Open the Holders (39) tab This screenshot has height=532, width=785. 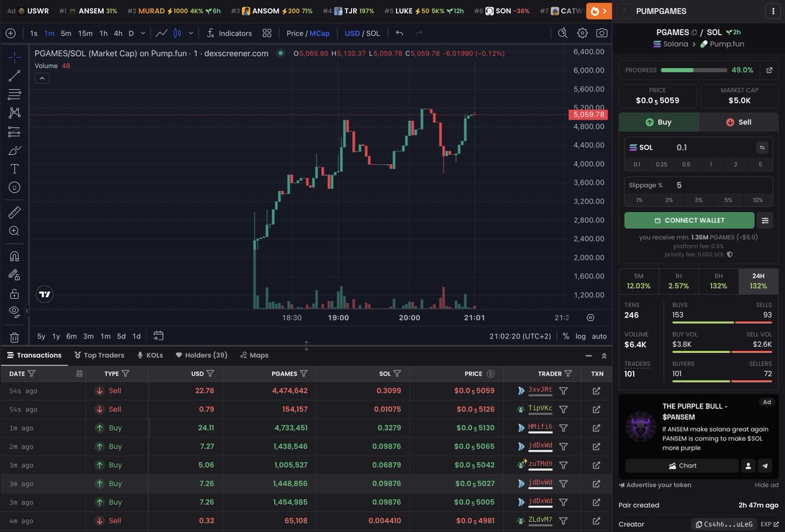pyautogui.click(x=201, y=355)
